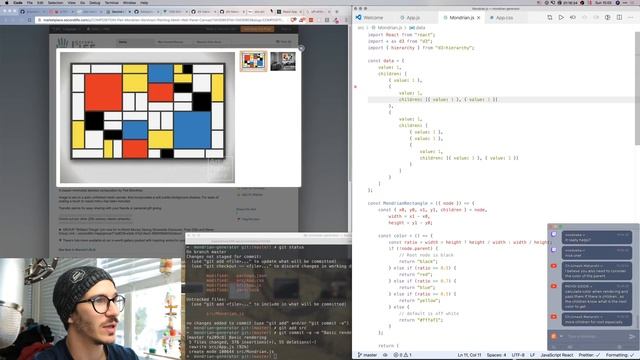640x360 pixels.
Task: Open the File menu
Action: tap(30, 2)
